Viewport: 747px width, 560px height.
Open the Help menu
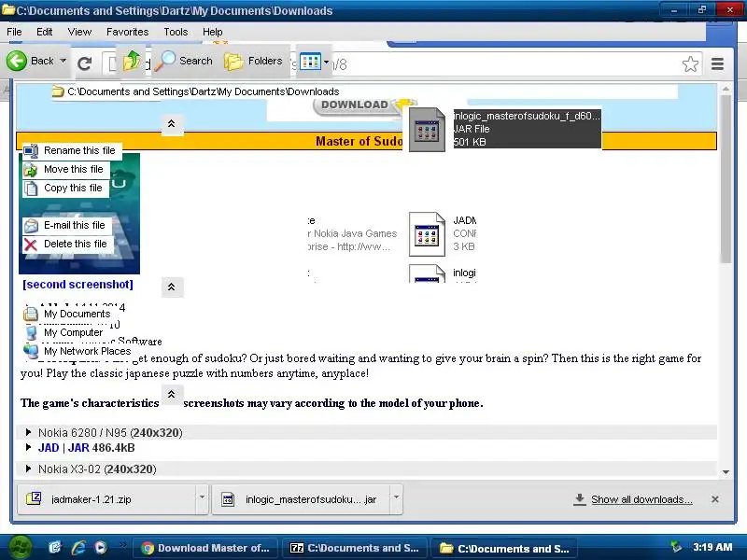[x=213, y=32]
